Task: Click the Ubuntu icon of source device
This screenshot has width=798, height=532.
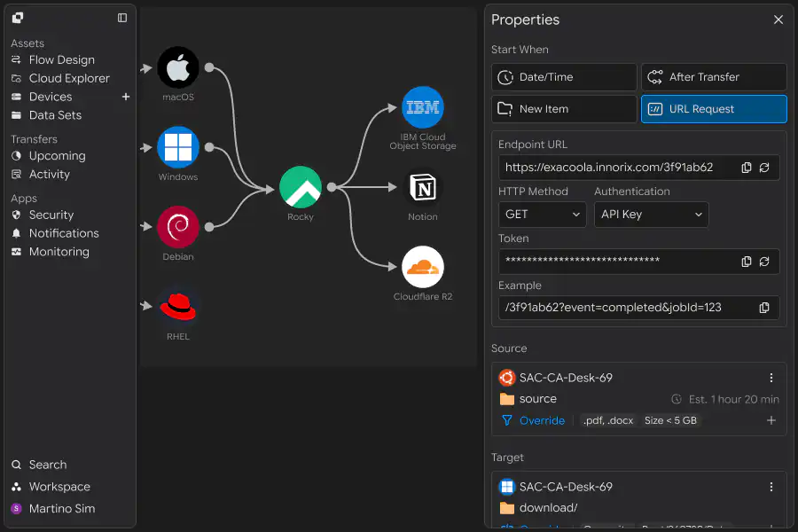Action: pyautogui.click(x=507, y=378)
